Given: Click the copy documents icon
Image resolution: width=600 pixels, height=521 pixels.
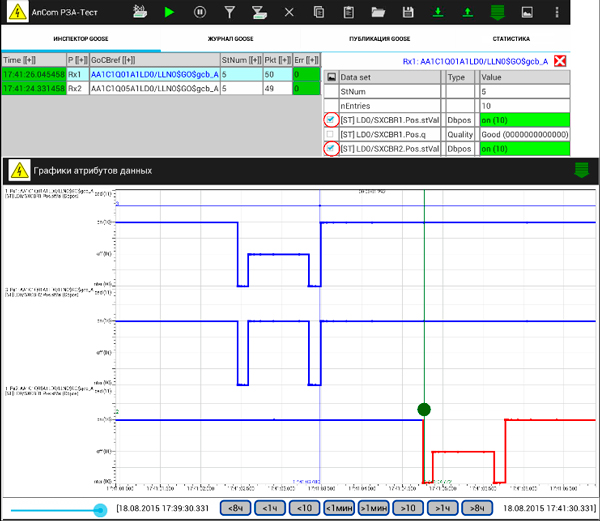Looking at the screenshot, I should click(x=319, y=12).
